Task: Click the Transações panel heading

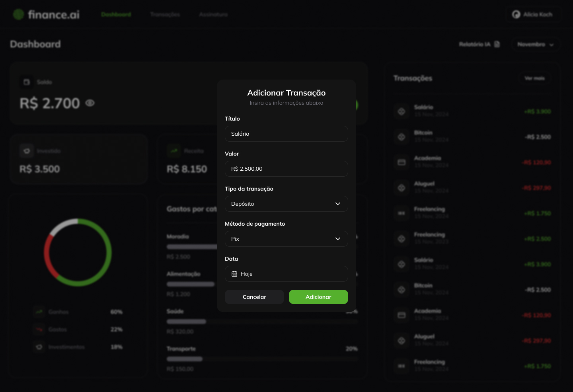Action: (413, 78)
